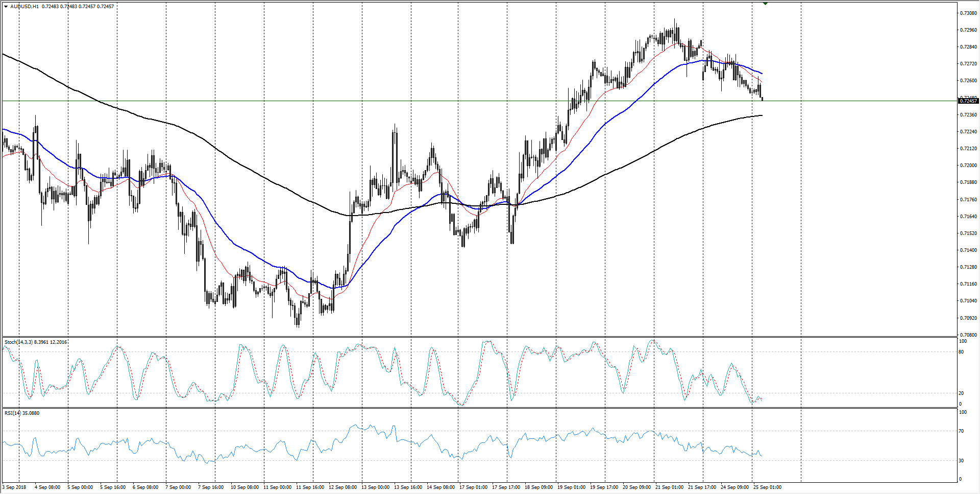Click the RSI(14) indicator label

point(13,413)
